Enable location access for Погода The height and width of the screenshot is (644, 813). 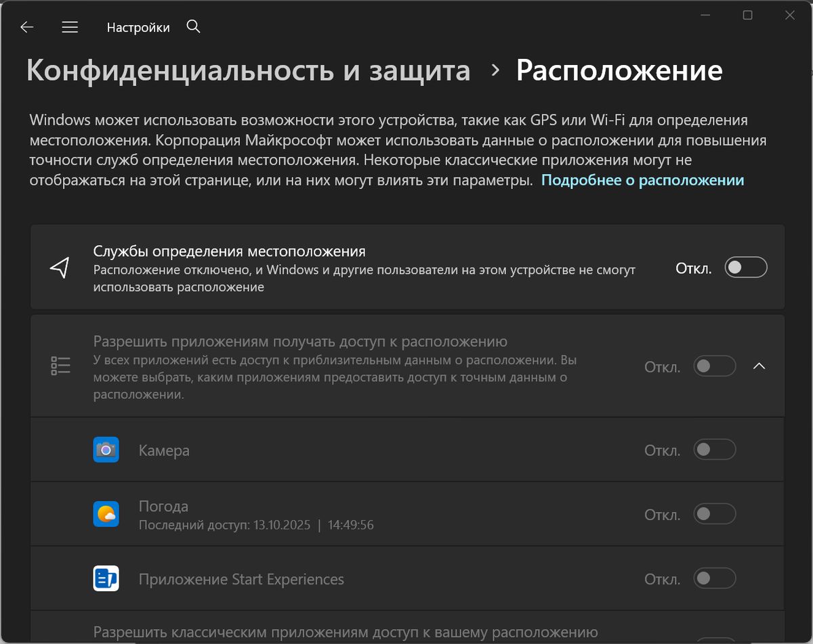[x=714, y=513]
